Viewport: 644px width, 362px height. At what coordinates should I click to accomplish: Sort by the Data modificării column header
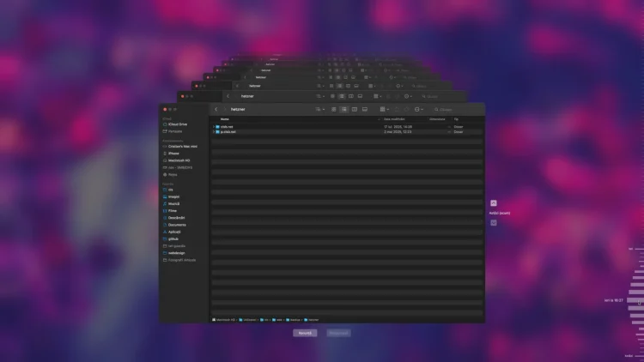395,119
